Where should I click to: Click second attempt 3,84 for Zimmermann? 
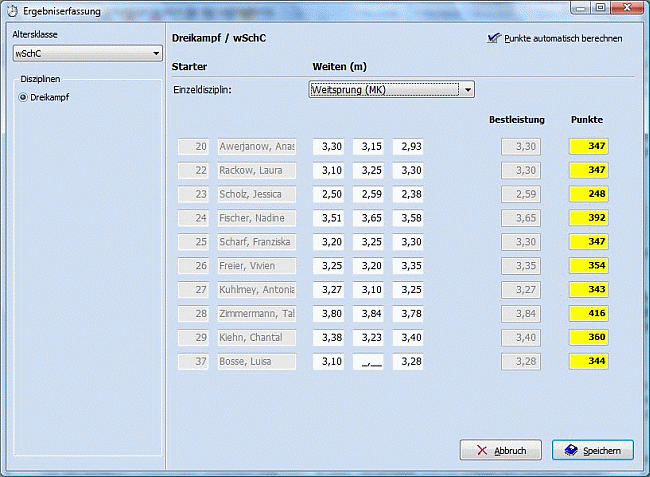click(368, 314)
